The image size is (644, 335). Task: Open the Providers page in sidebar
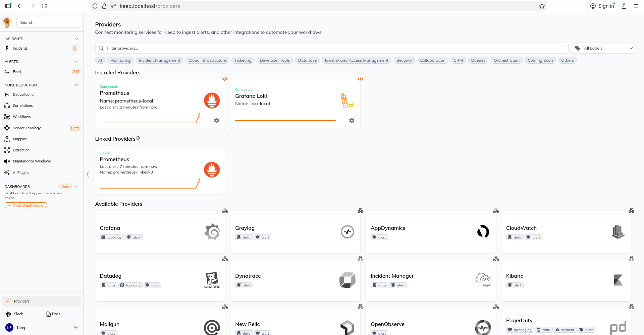click(42, 301)
